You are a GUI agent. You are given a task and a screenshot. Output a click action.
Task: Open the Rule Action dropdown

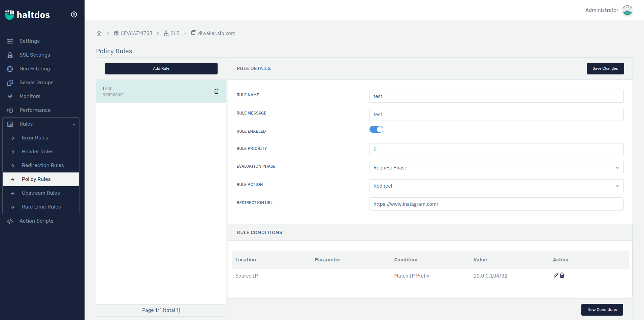coord(496,186)
